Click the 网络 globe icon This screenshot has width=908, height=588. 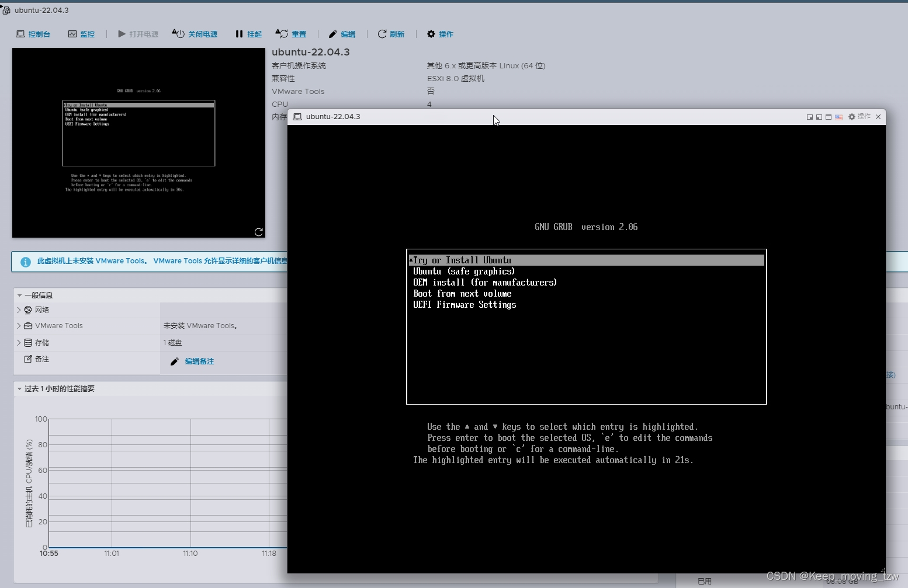click(28, 309)
